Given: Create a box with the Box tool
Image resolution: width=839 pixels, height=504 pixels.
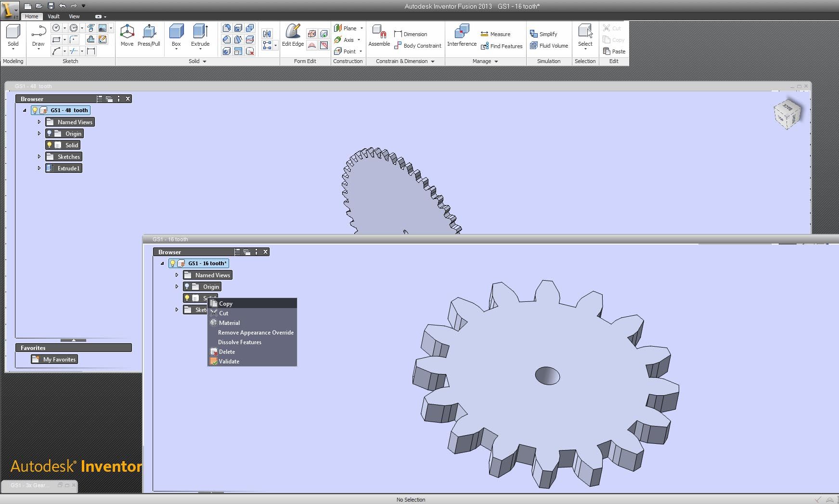Looking at the screenshot, I should (x=176, y=35).
